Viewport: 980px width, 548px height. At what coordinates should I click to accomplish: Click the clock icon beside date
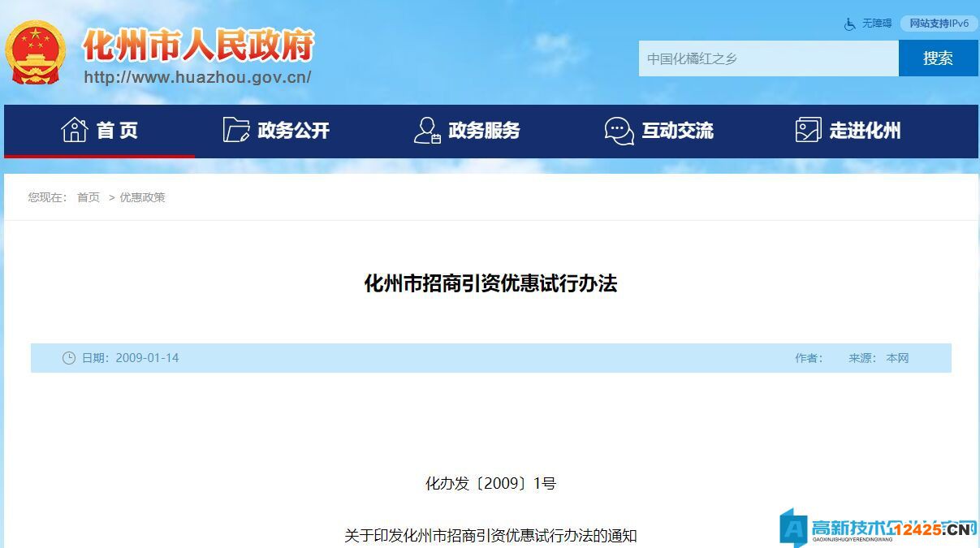point(69,358)
